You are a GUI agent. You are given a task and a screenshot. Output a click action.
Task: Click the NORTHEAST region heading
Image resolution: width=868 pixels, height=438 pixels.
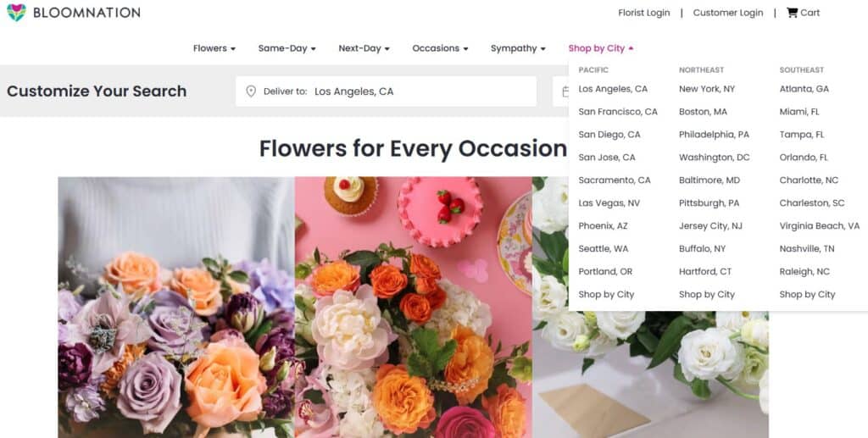pos(701,69)
